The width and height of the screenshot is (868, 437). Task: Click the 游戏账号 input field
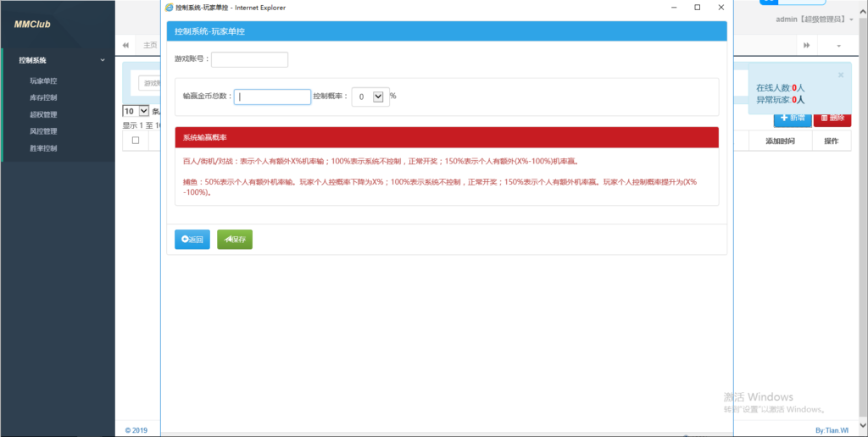[x=249, y=59]
